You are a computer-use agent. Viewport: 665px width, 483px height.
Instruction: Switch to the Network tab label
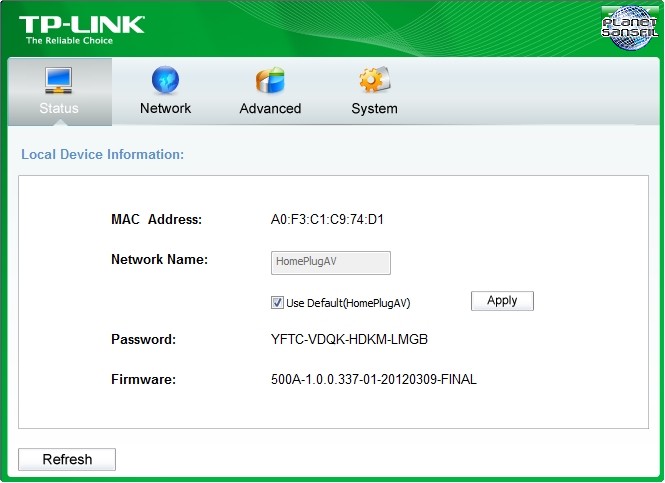[165, 108]
